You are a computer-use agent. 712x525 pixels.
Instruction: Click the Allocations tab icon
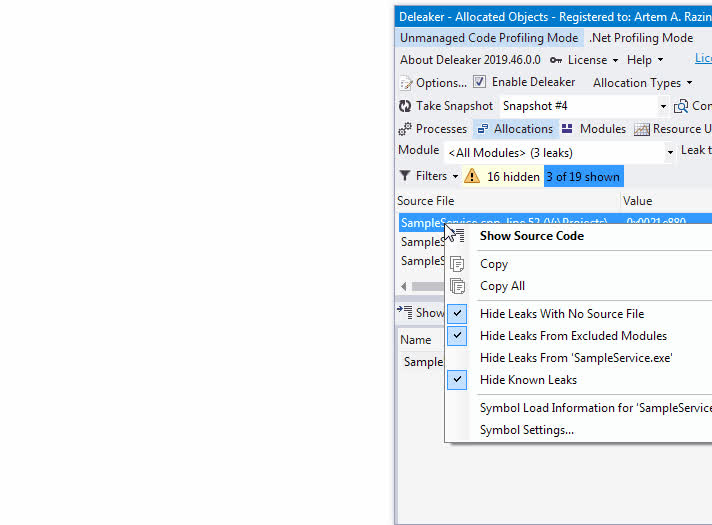tap(483, 129)
